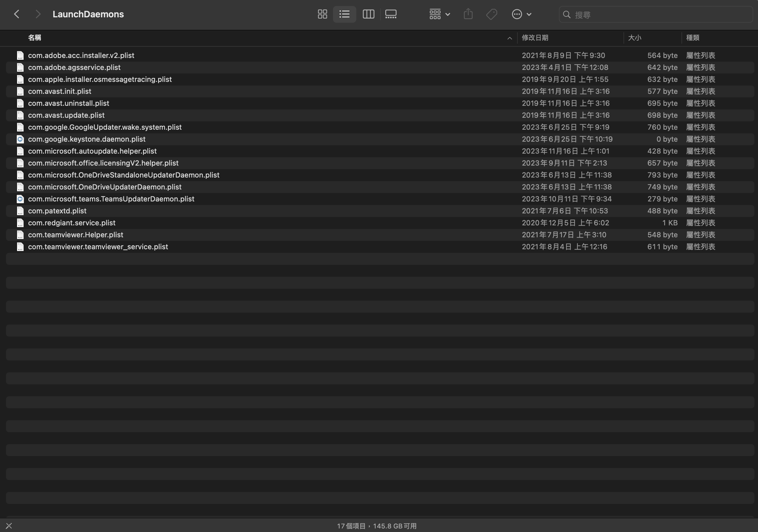The image size is (758, 532).
Task: Click the tag icon in the toolbar
Action: click(x=491, y=14)
